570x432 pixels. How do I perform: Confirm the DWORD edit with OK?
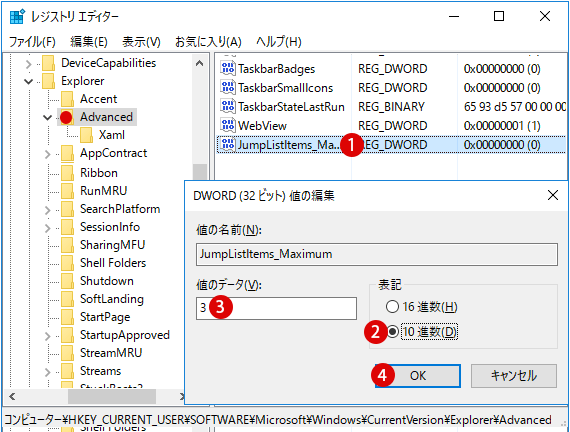418,376
